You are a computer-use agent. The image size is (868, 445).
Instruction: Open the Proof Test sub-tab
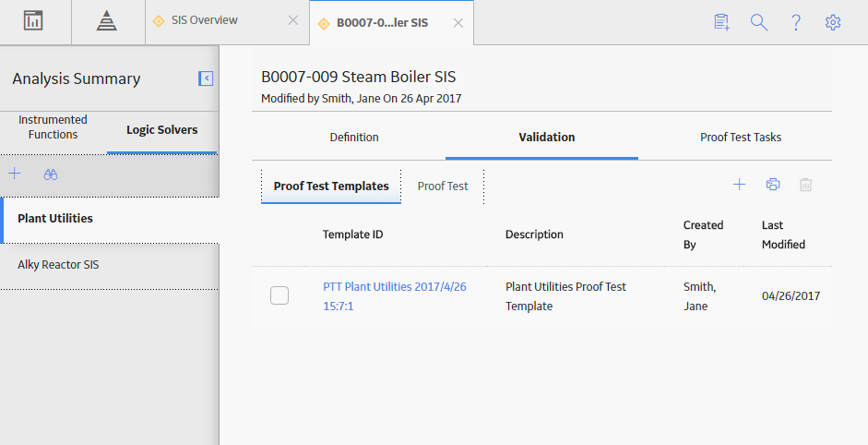pyautogui.click(x=443, y=186)
